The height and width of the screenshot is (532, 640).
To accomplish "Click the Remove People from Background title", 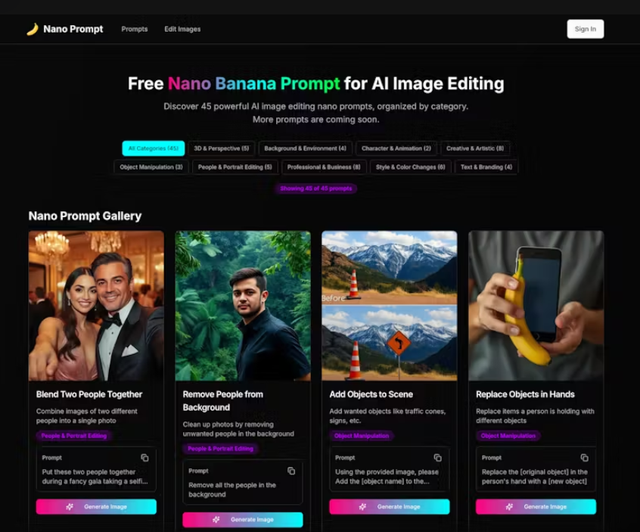I will [223, 401].
